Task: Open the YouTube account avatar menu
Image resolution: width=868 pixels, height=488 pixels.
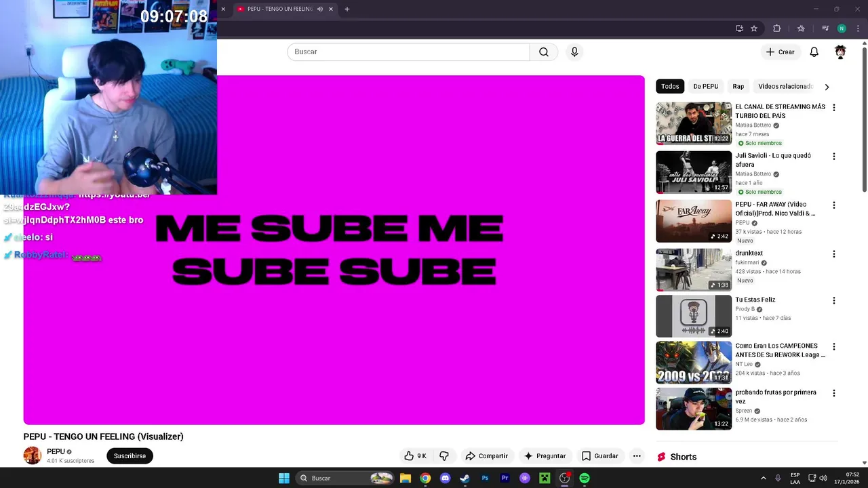Action: pyautogui.click(x=840, y=52)
